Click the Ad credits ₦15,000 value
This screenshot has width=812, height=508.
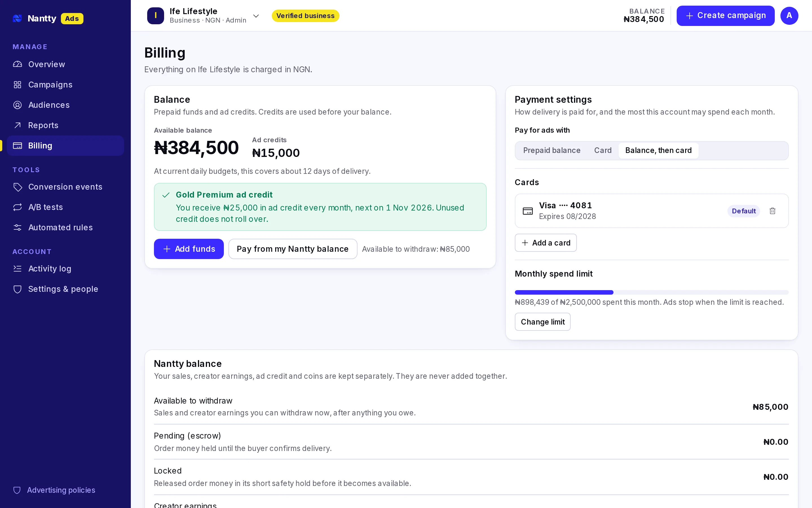pos(276,153)
